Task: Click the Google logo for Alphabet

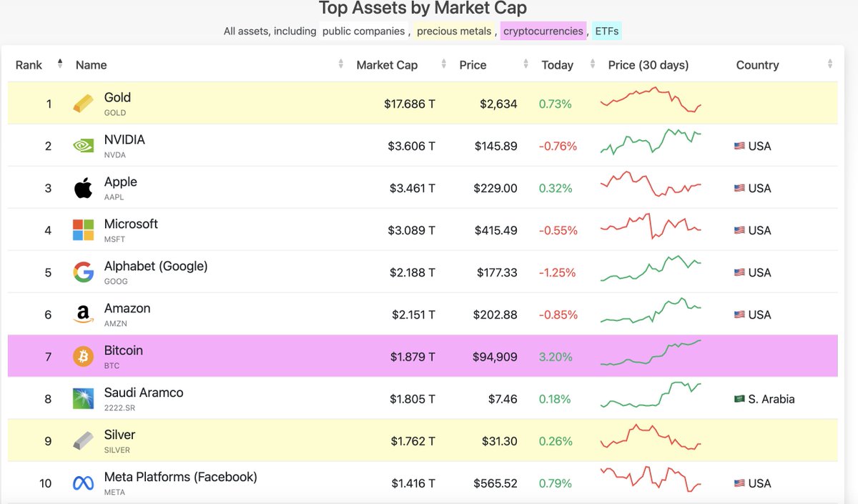Action: pos(83,272)
